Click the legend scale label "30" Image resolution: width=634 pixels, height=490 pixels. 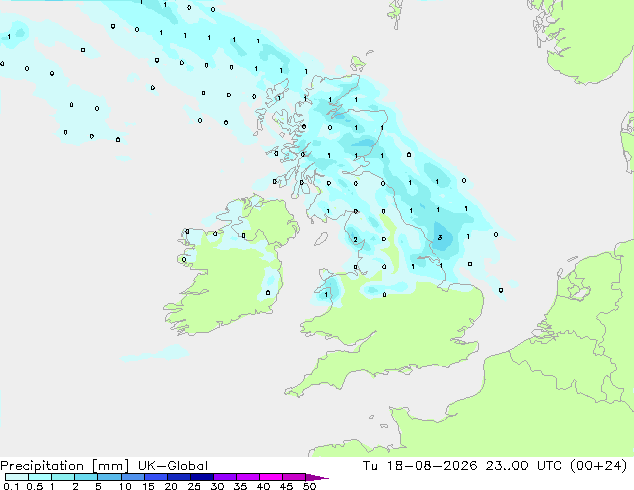[217, 486]
